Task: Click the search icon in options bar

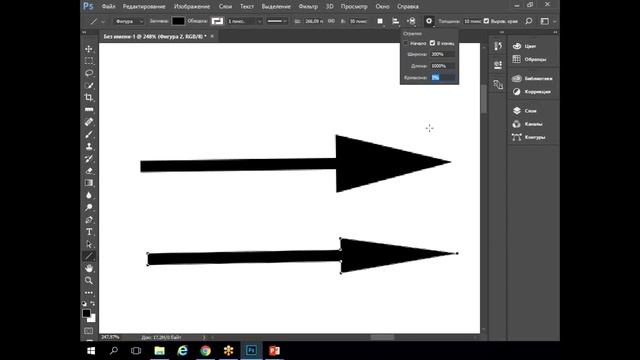Action: (x=529, y=21)
